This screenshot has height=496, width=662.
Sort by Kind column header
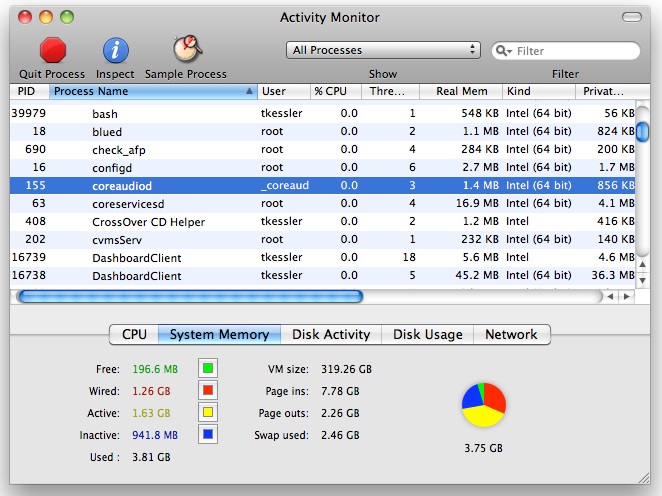[539, 91]
